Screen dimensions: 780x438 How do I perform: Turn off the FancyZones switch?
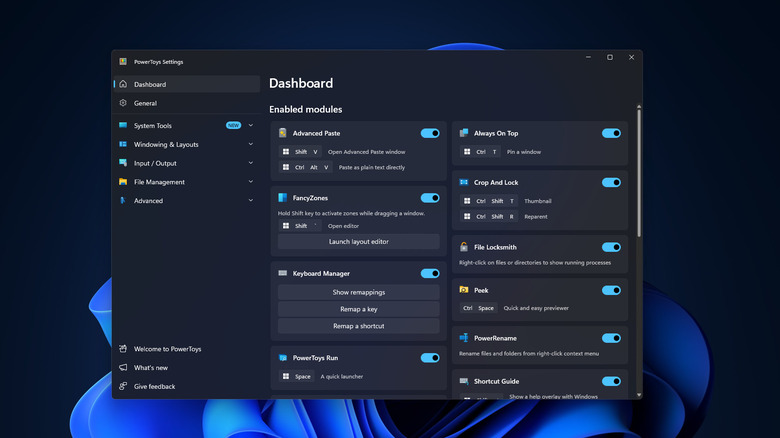[430, 198]
